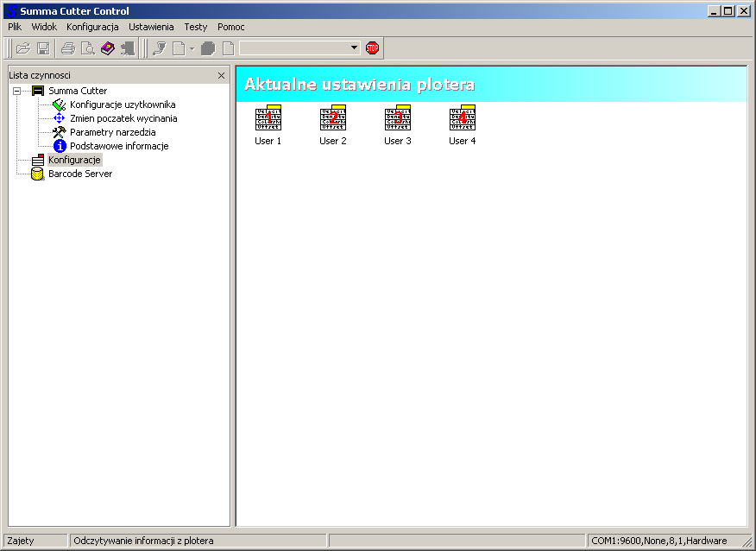Click the blank page icon with dropdown arrow
This screenshot has height=551, width=756.
tap(179, 48)
